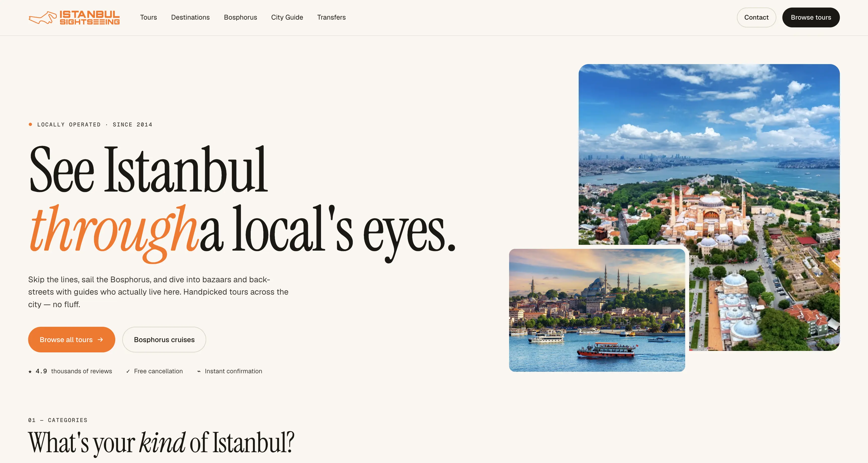Open the City Guide nav link
This screenshot has width=868, height=463.
pyautogui.click(x=287, y=18)
